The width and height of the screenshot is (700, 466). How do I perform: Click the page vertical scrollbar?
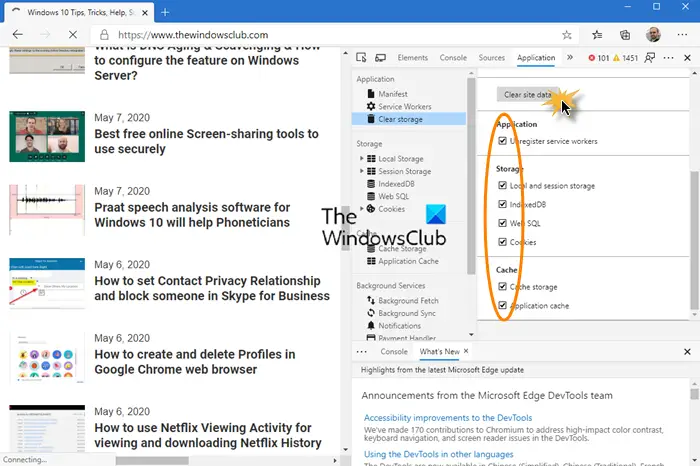click(346, 228)
